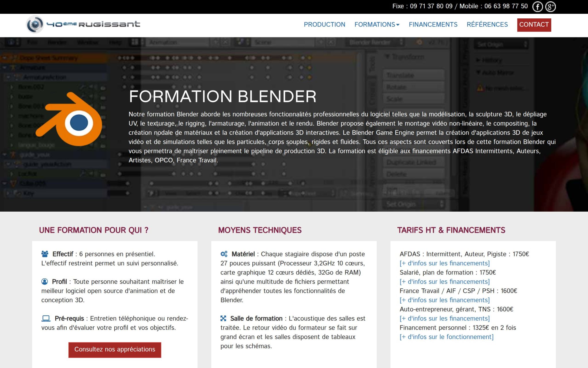Image resolution: width=588 pixels, height=368 pixels.
Task: Click Consultez nos appréciations button
Action: point(115,350)
